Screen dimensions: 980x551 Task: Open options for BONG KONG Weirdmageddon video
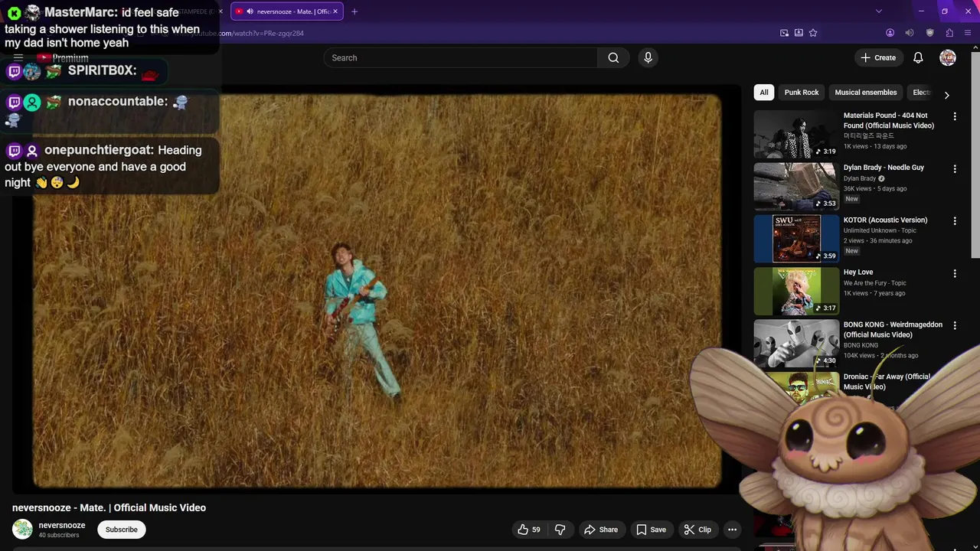pyautogui.click(x=955, y=325)
